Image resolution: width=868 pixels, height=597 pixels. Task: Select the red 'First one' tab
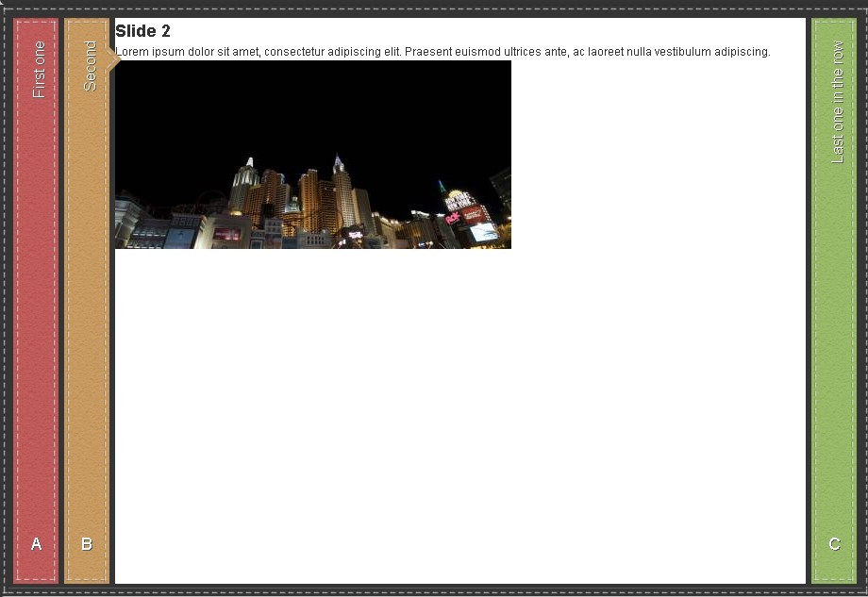coord(36,283)
